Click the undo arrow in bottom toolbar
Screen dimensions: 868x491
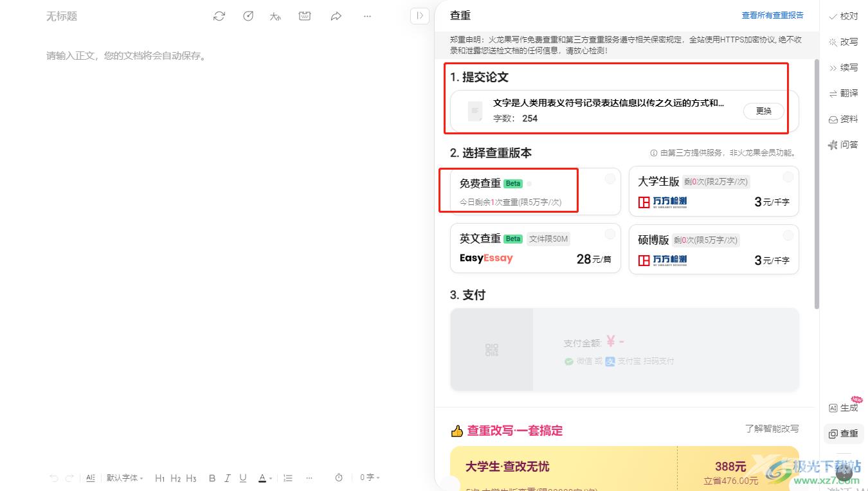coord(54,478)
